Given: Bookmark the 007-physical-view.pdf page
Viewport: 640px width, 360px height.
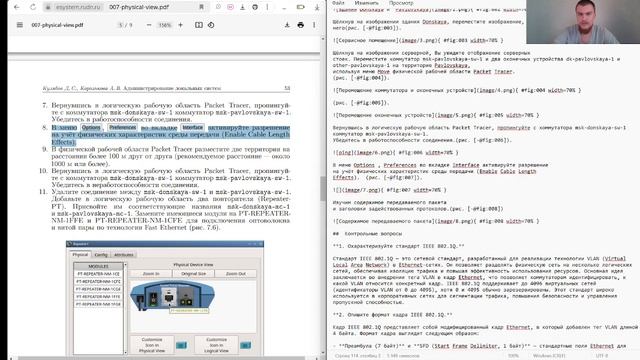Looking at the screenshot, I should click(x=201, y=7).
